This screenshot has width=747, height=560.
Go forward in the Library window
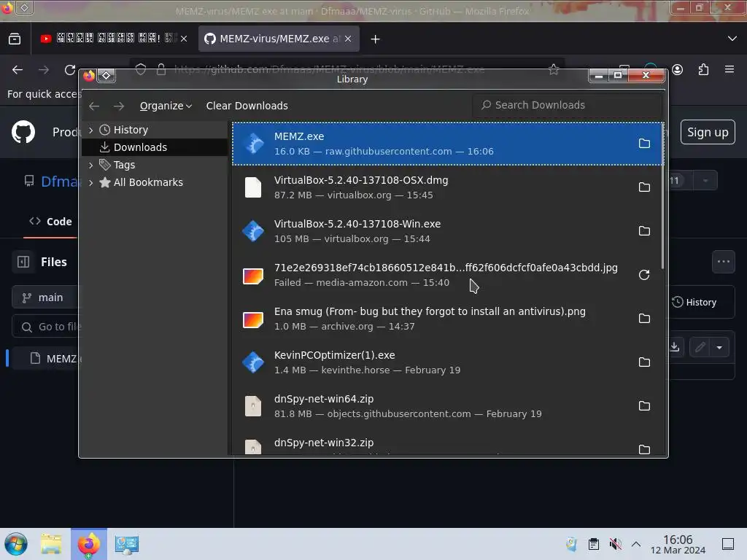click(x=119, y=106)
